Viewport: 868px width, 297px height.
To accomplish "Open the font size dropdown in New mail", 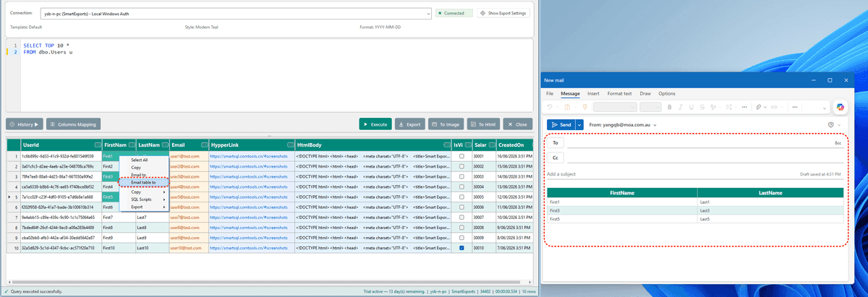I will [650, 107].
